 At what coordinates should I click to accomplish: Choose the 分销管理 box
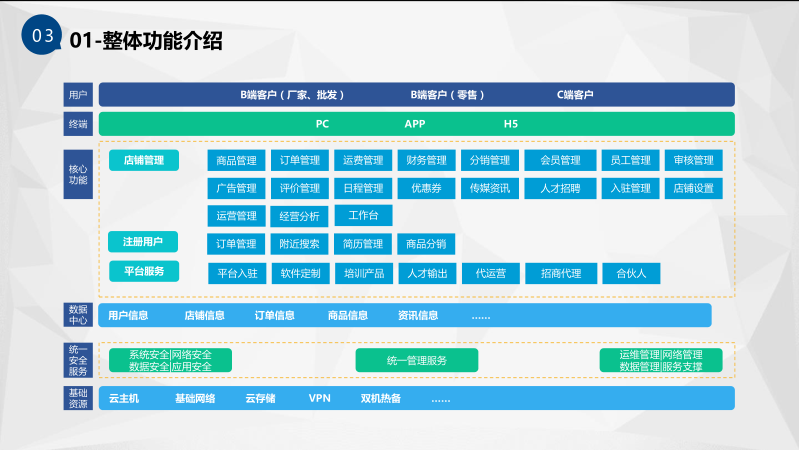pyautogui.click(x=490, y=160)
